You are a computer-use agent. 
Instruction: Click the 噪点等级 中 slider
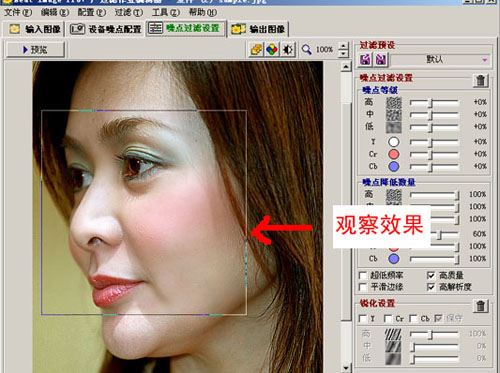(x=434, y=115)
